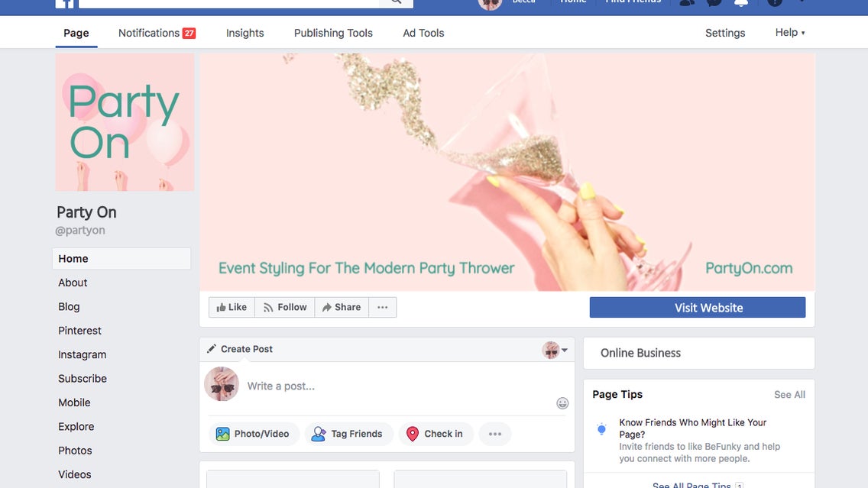Open the friend requests icon in top bar
The width and height of the screenshot is (868, 488).
click(686, 2)
